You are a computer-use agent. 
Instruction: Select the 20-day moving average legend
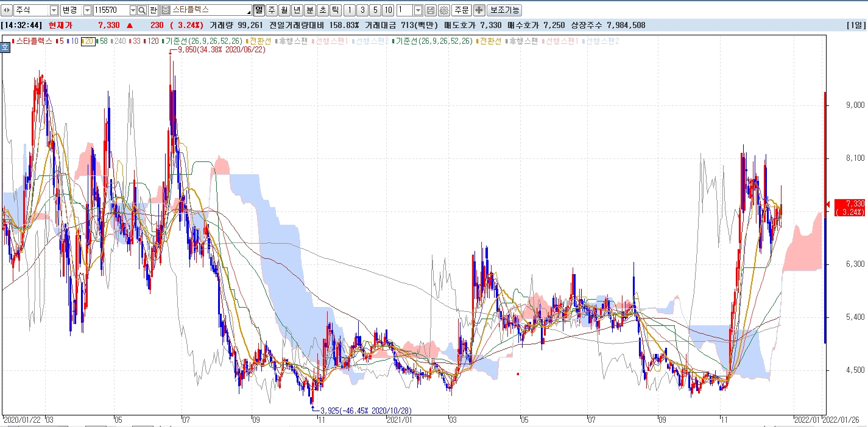click(88, 41)
